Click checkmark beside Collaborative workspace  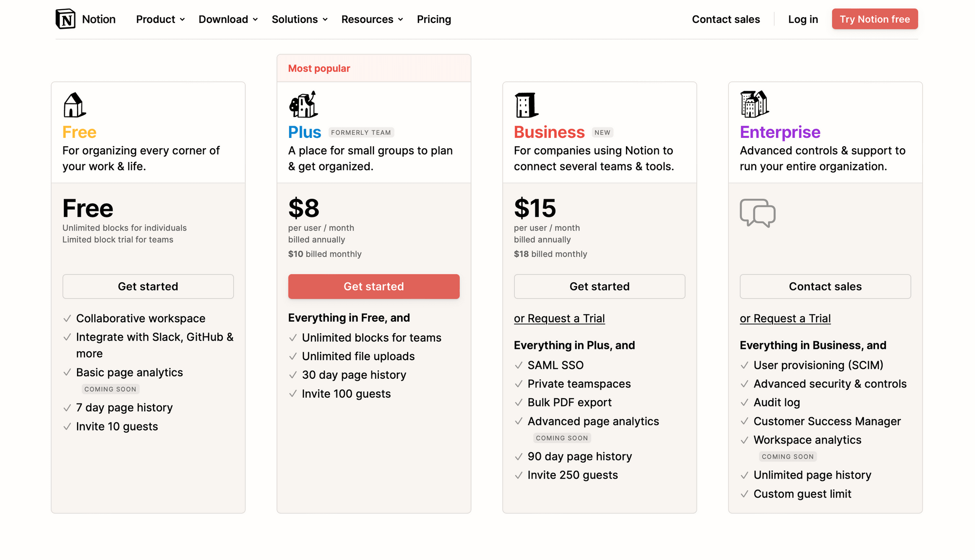(x=67, y=319)
